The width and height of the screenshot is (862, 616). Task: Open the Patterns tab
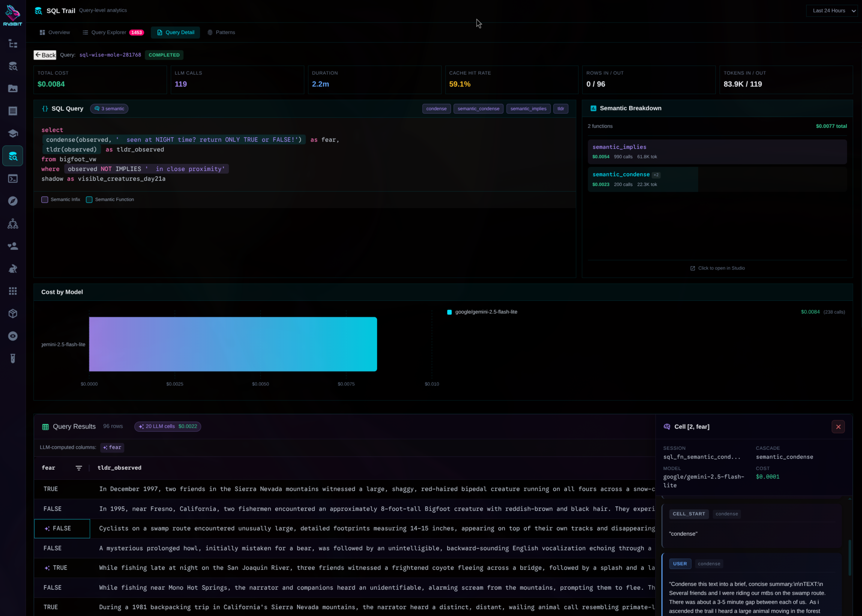(x=221, y=32)
